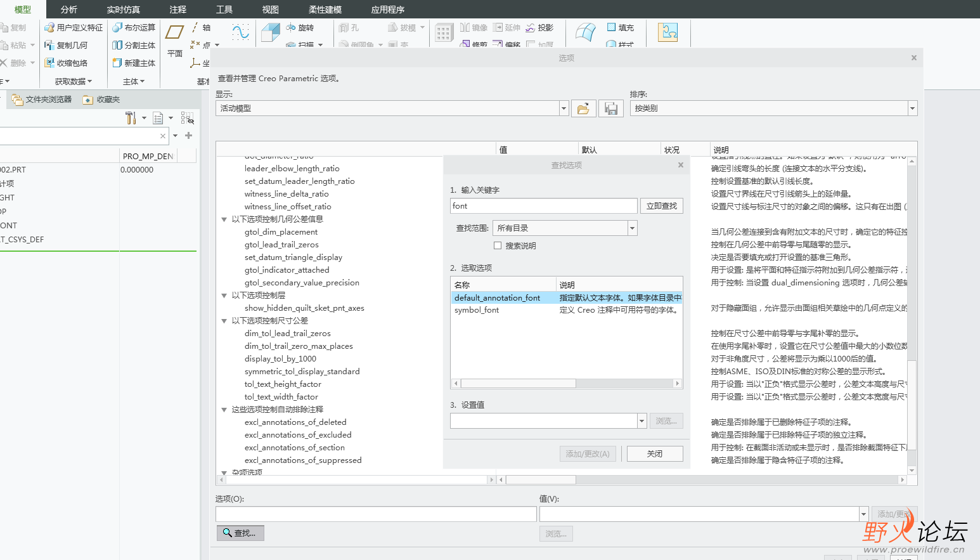Click the options list vertical scrollbar

[912, 406]
